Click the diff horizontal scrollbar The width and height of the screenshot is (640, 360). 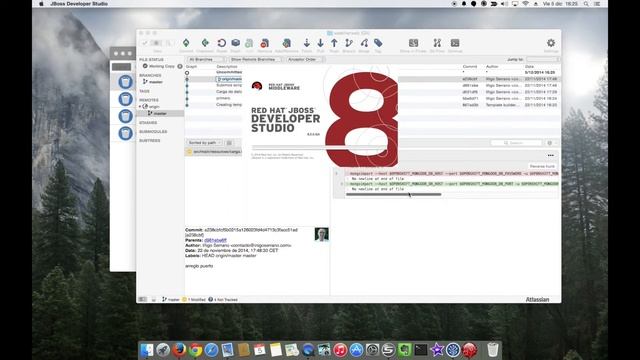(x=393, y=195)
